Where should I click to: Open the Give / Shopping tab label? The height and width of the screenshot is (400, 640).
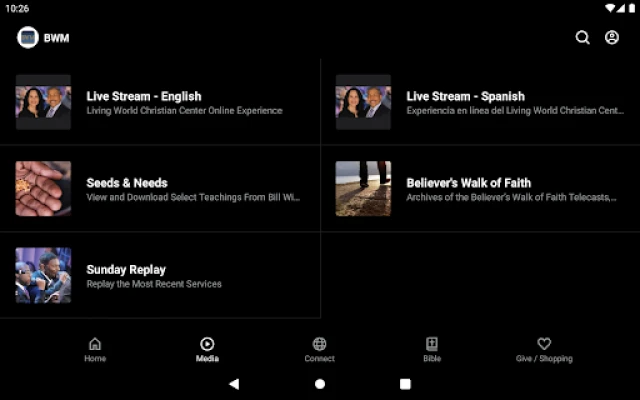point(544,359)
